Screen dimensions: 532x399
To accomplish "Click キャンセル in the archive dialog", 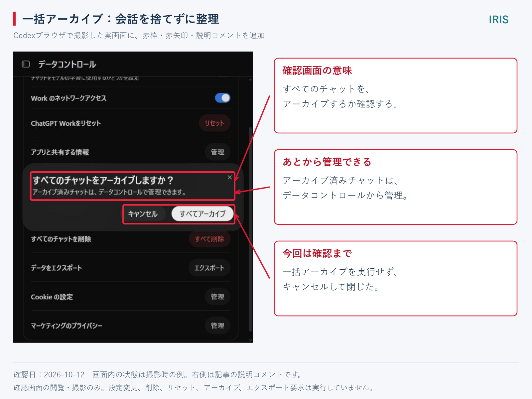I will 143,214.
